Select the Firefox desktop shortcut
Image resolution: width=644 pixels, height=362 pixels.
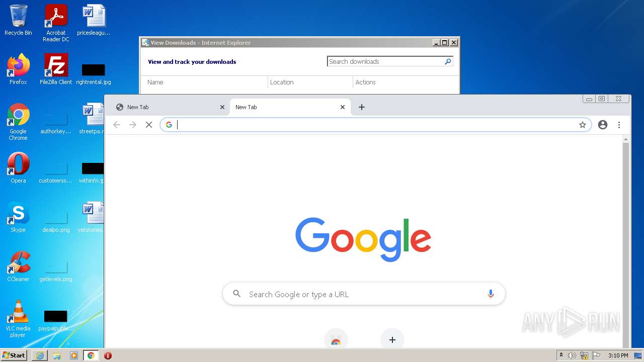(x=18, y=69)
